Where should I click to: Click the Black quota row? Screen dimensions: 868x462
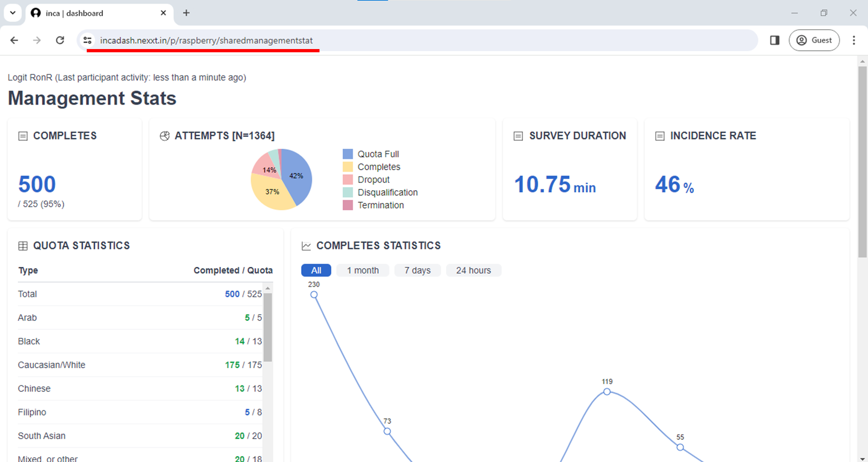pyautogui.click(x=140, y=342)
